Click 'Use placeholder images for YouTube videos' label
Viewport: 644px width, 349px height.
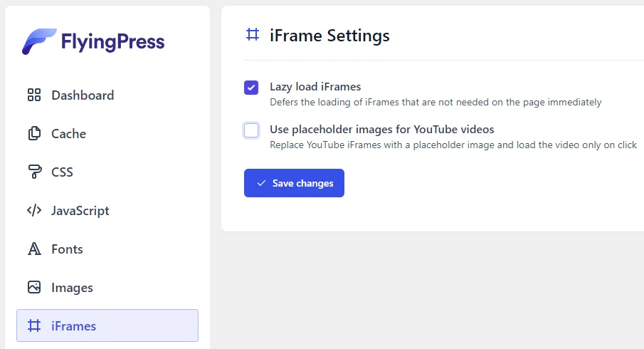(381, 130)
